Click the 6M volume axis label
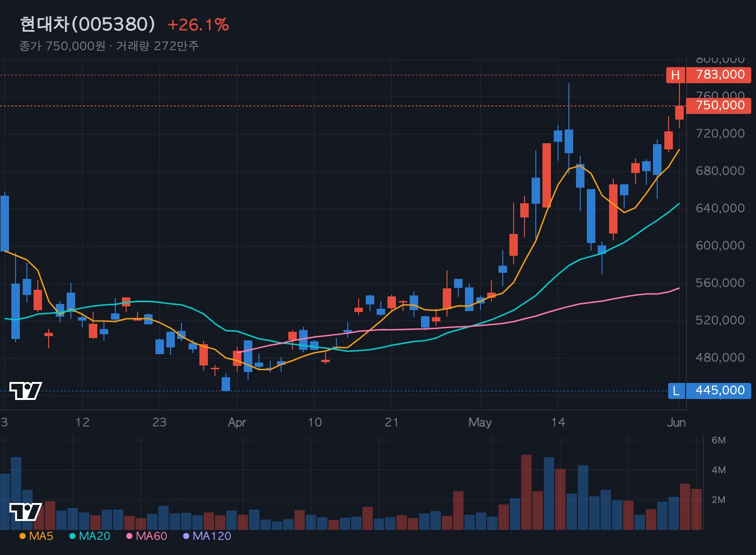756x555 pixels. click(x=719, y=440)
